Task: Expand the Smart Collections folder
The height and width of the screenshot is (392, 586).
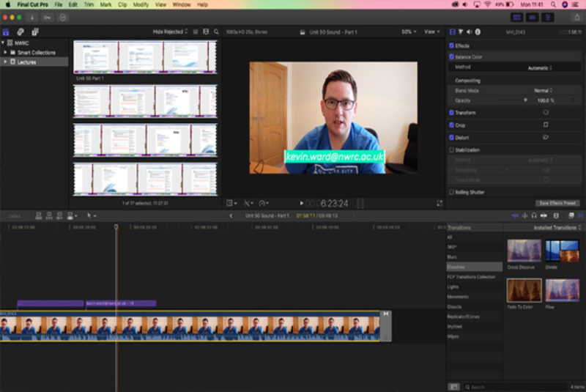Action: click(x=6, y=53)
